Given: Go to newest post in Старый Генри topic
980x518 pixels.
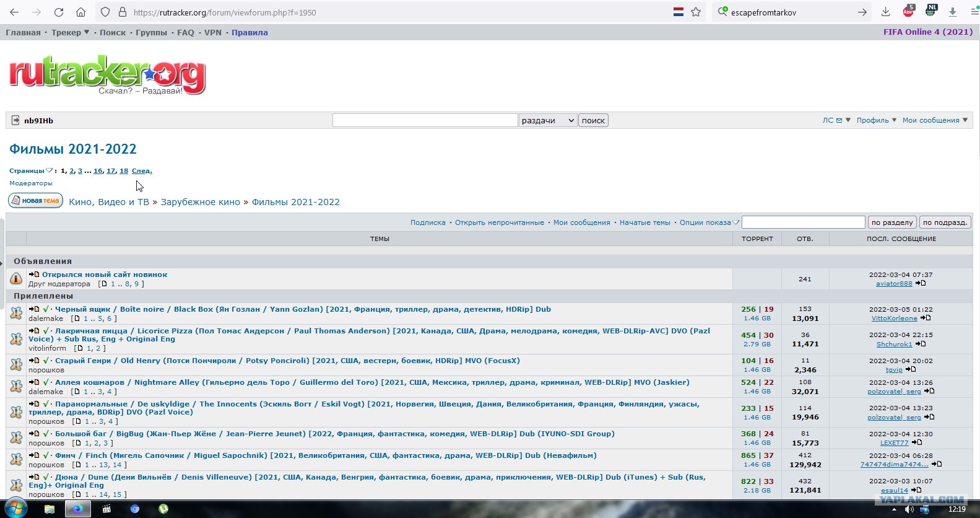Looking at the screenshot, I should coord(33,361).
